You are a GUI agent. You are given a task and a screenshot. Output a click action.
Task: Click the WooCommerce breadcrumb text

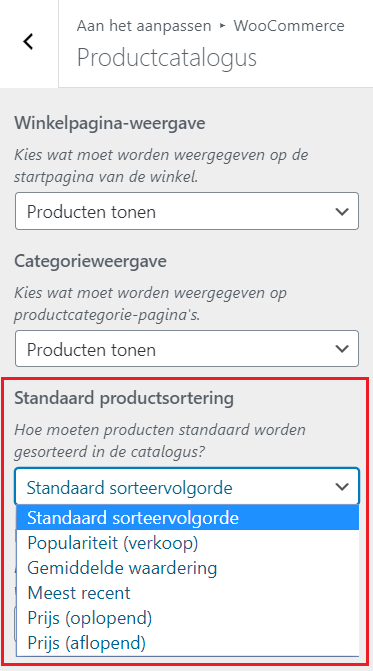pyautogui.click(x=289, y=26)
